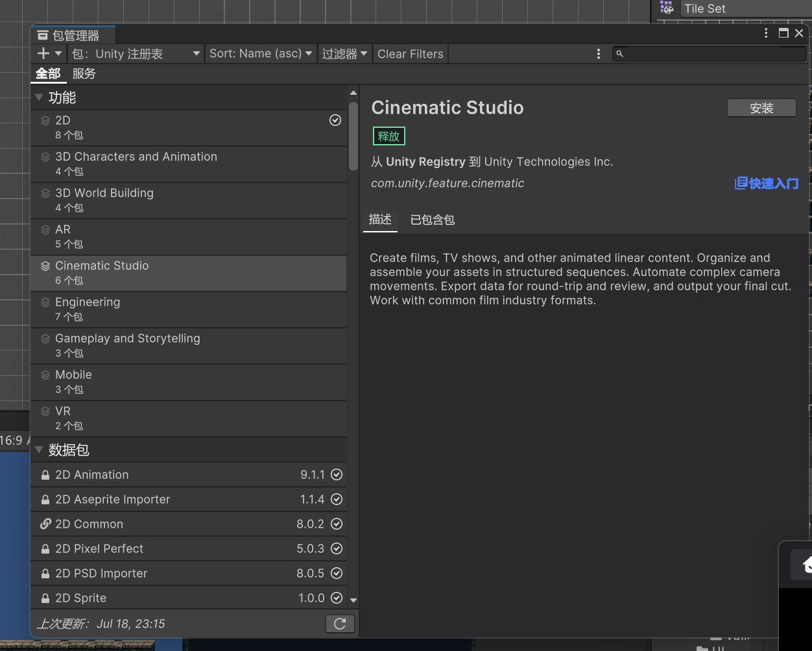Screen dimensions: 812x651
Task: Click installed checkmark for 2D PSD Importer
Action: pos(337,573)
